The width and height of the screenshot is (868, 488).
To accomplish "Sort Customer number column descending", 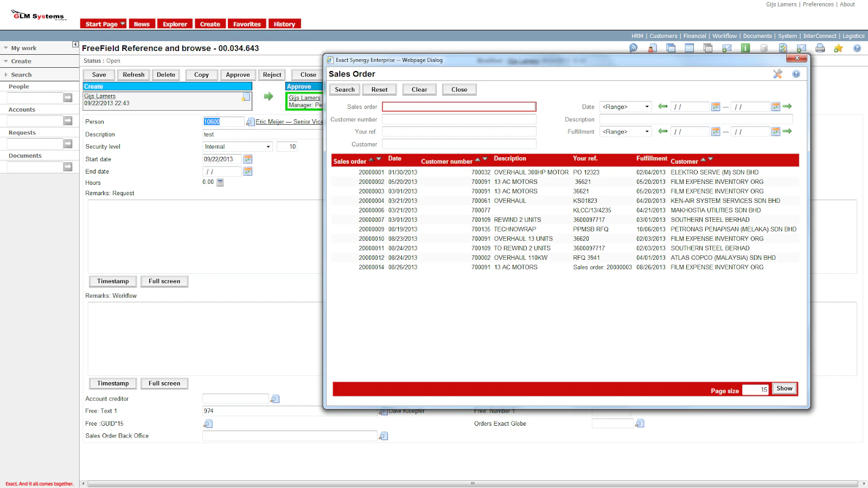I will (485, 159).
